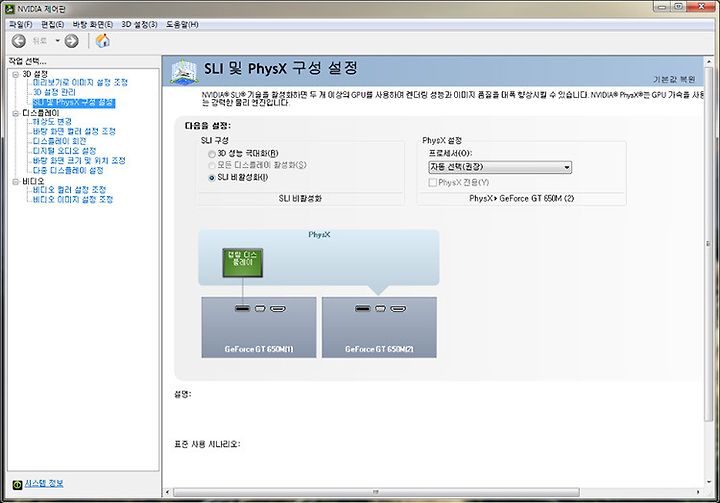720x503 pixels.
Task: Open the 편집(E) menu
Action: (52, 24)
